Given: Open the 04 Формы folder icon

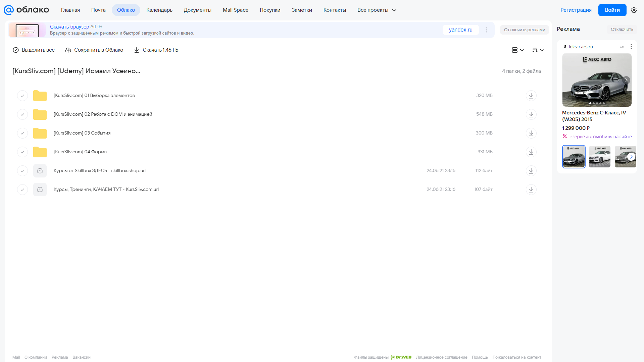Looking at the screenshot, I should point(40,152).
